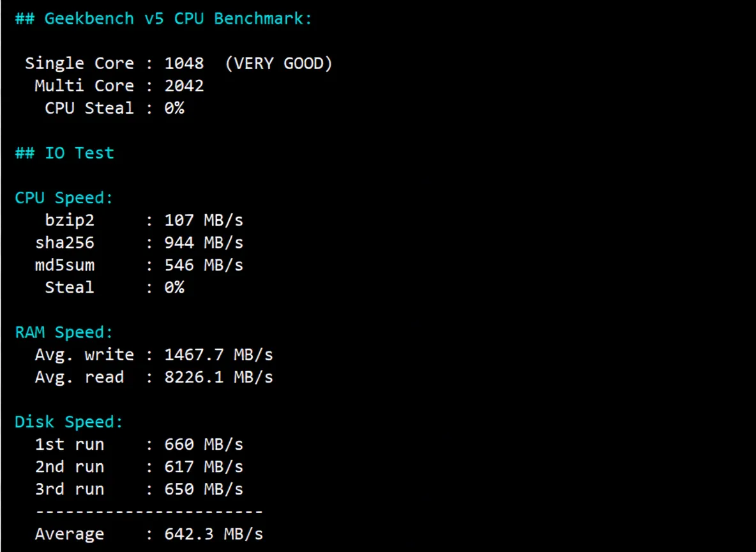
Task: Select the Avg. read result line
Action: 153,377
